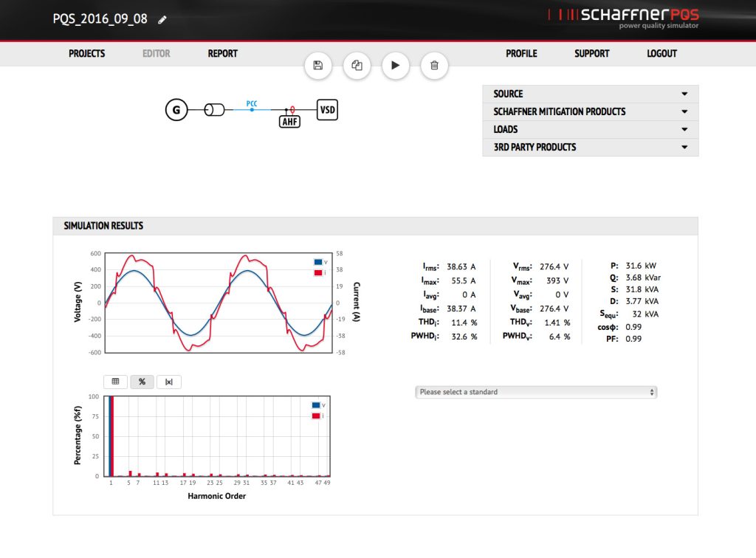This screenshot has width=756, height=558.
Task: Select the generator G symbol in diagram
Action: (x=176, y=111)
